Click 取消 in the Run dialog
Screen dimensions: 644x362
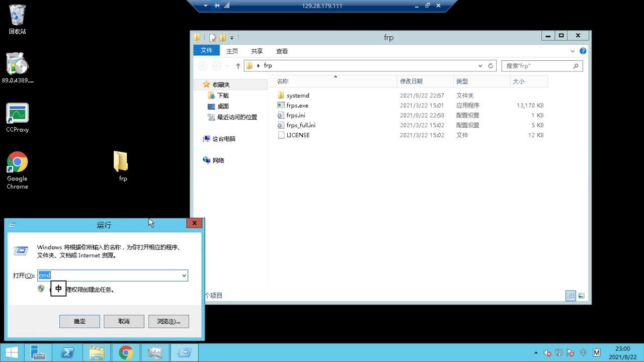click(x=124, y=321)
